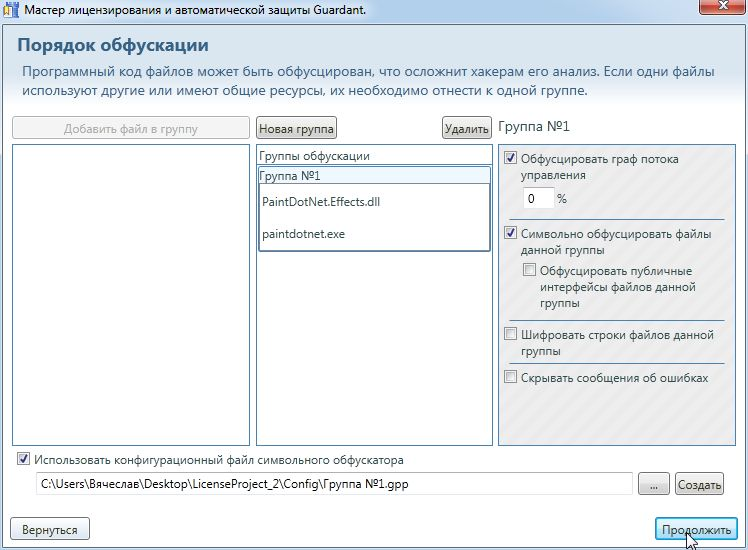Click the Guardant wizard icon in title bar

11,10
